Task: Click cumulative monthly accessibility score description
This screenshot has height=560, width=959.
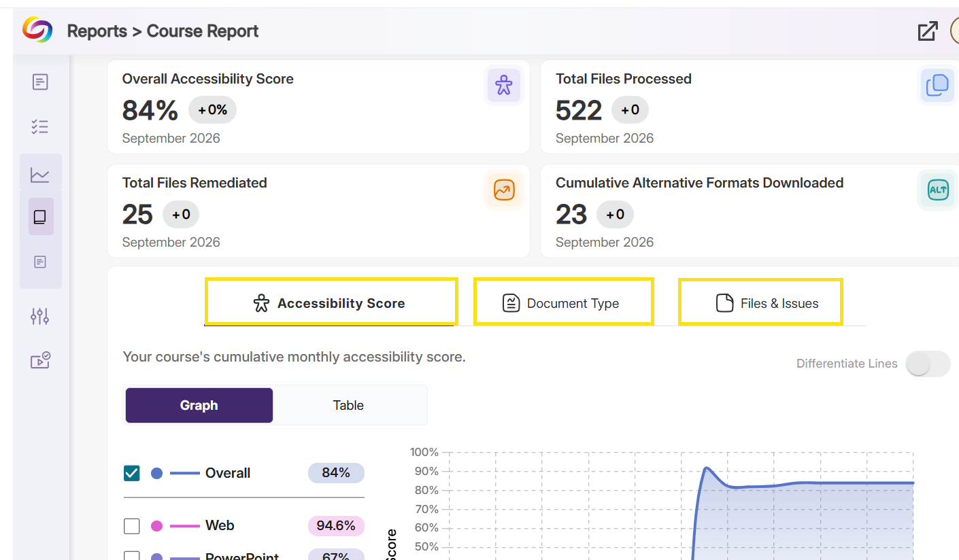Action: pos(294,357)
